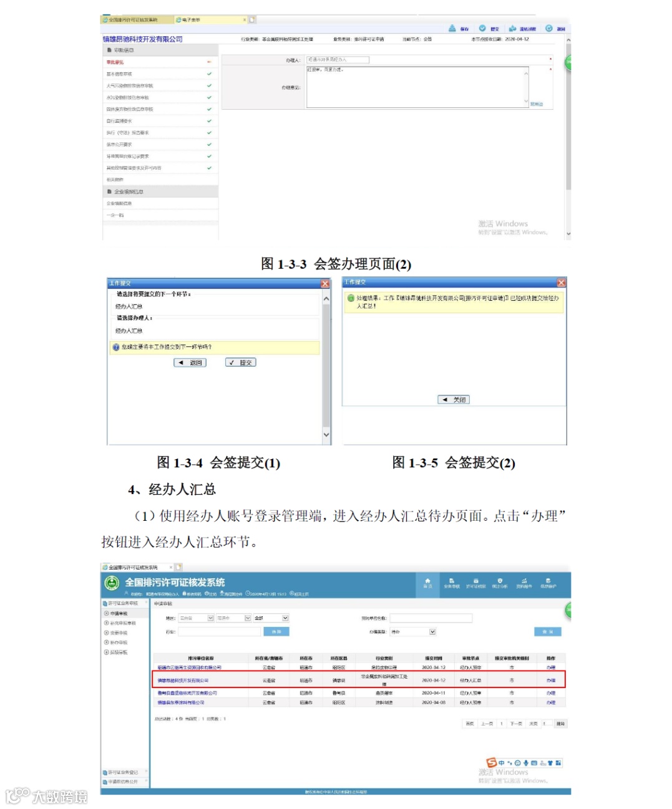Click the 办理人 input field
This screenshot has width=672, height=809.
coord(338,60)
